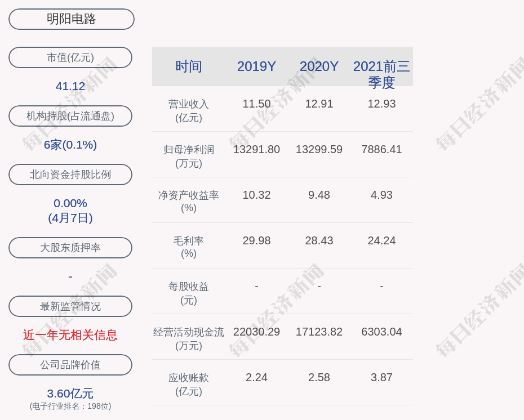Screen dimensions: 524x420
Task: Click receivables value 3.87
Action: (381, 377)
